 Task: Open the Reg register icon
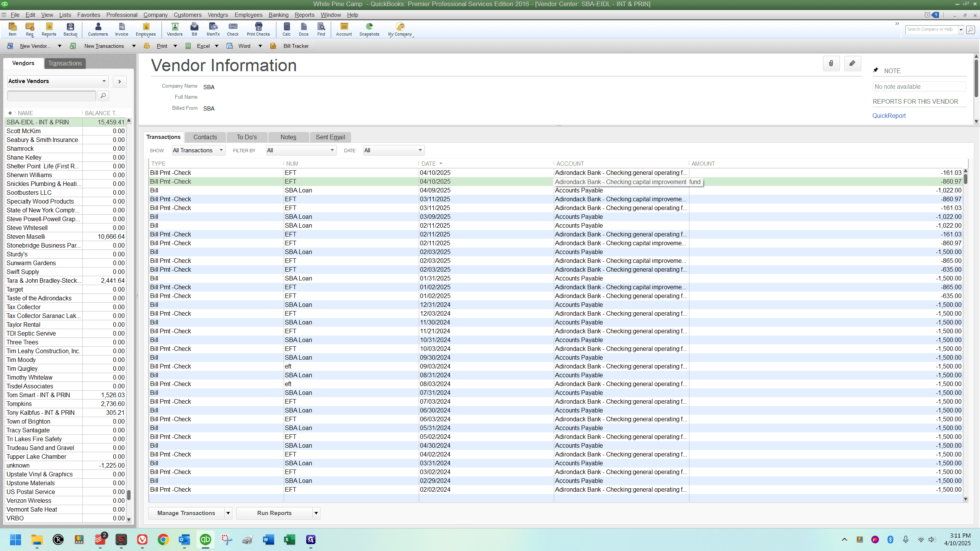click(30, 29)
